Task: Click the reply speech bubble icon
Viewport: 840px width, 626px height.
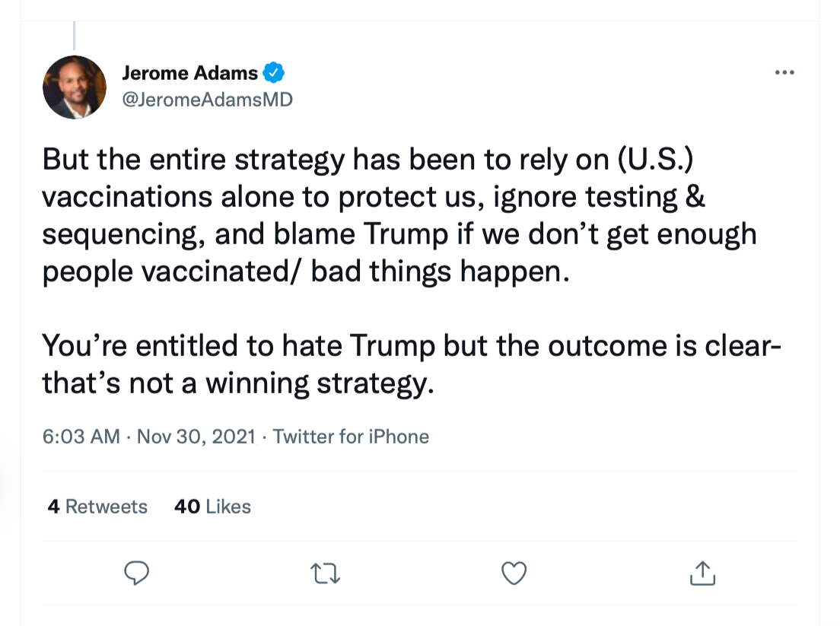Action: coord(136,574)
